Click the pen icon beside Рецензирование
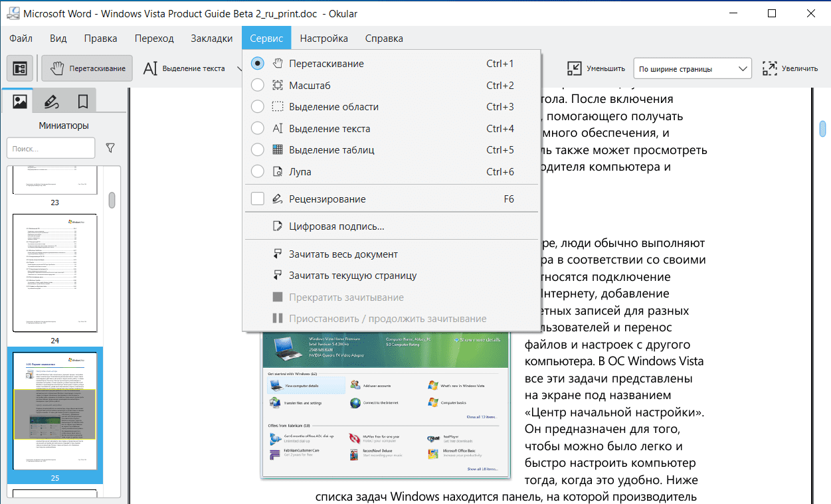Image resolution: width=831 pixels, height=504 pixels. [x=278, y=199]
